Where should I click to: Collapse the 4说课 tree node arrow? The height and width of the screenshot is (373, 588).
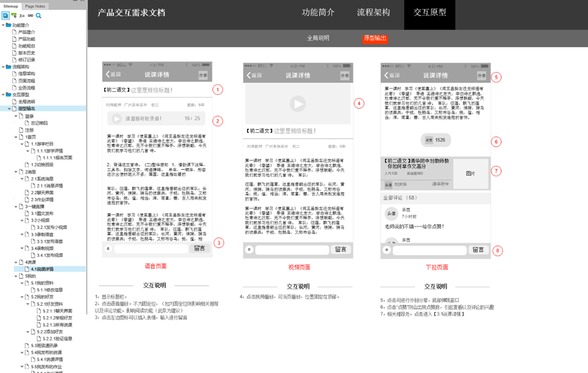[x=16, y=262]
